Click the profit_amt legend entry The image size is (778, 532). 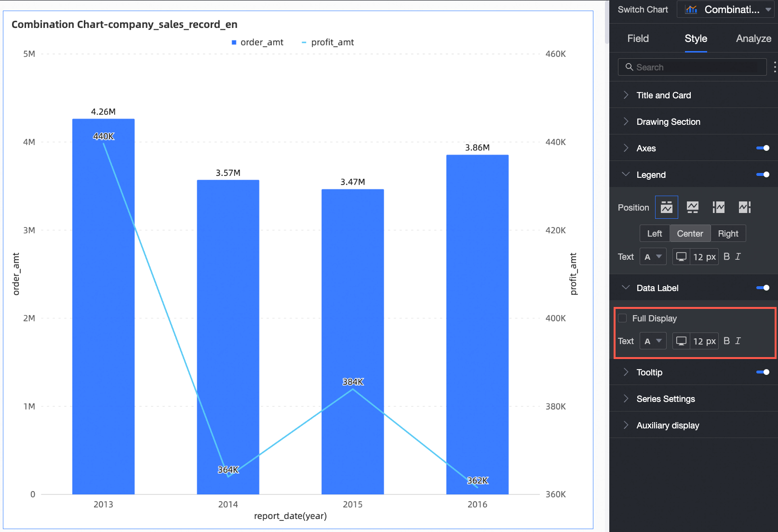328,42
